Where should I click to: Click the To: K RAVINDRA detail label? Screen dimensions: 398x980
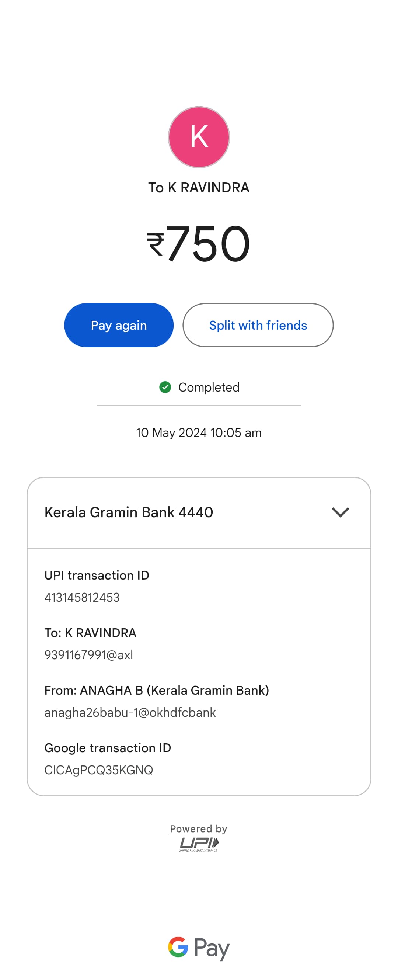(91, 633)
